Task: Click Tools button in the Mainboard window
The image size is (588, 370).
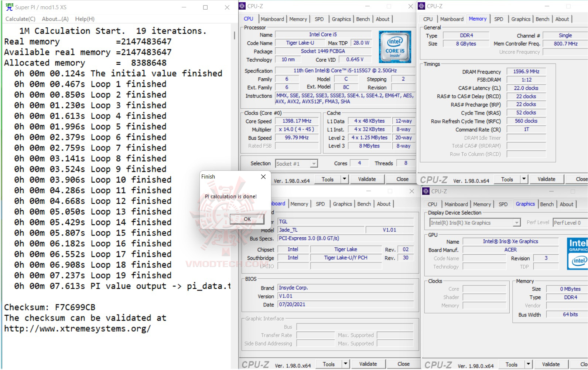Action: coord(328,364)
